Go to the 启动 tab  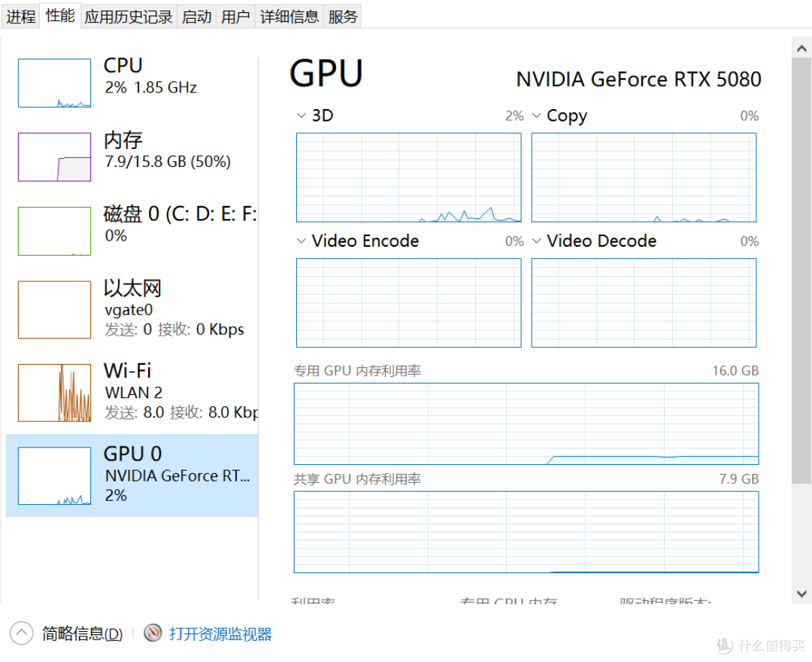click(x=196, y=17)
